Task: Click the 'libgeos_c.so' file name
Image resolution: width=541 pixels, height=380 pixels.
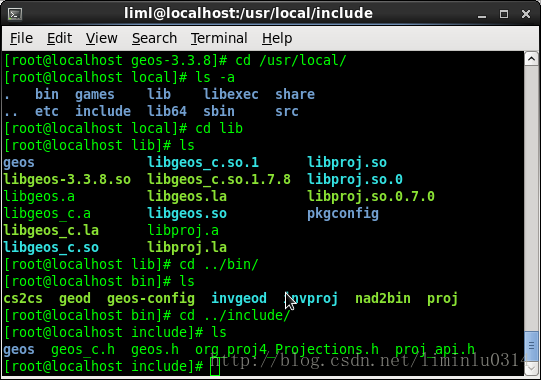Action: tap(51, 247)
